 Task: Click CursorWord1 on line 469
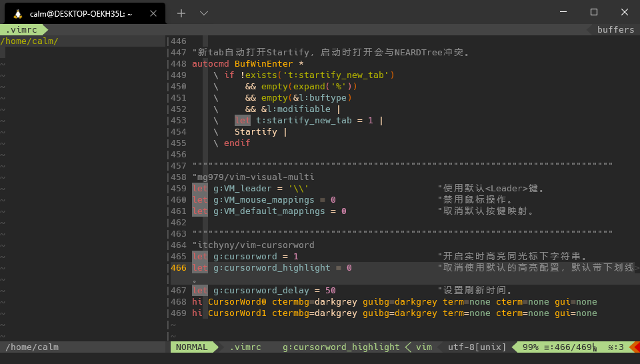(x=237, y=313)
